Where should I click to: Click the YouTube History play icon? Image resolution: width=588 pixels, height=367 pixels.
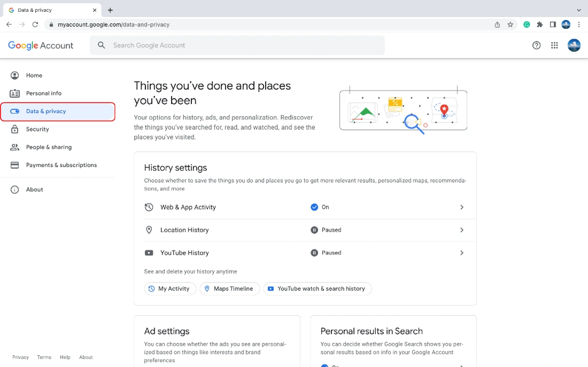[x=149, y=253]
